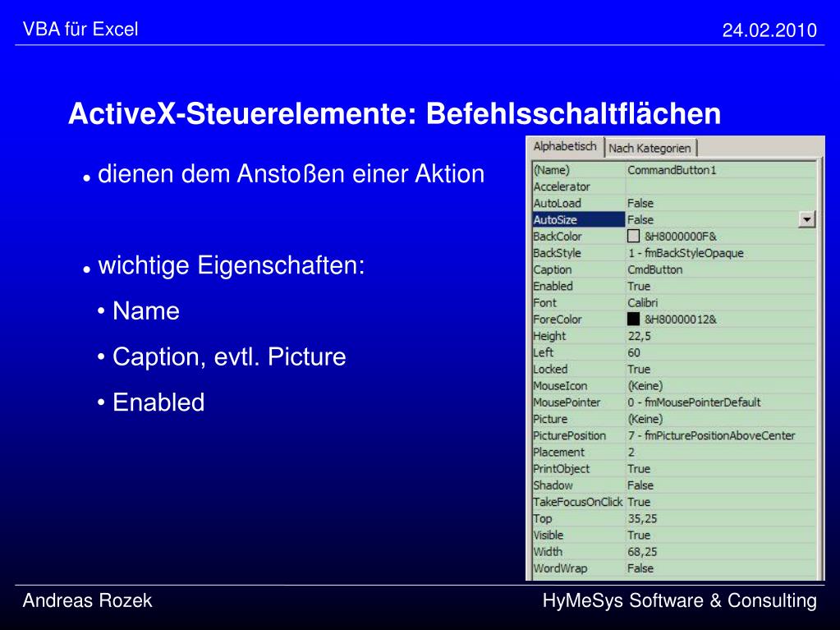Image resolution: width=840 pixels, height=630 pixels.
Task: Click the date 24.02.2010
Action: click(769, 30)
